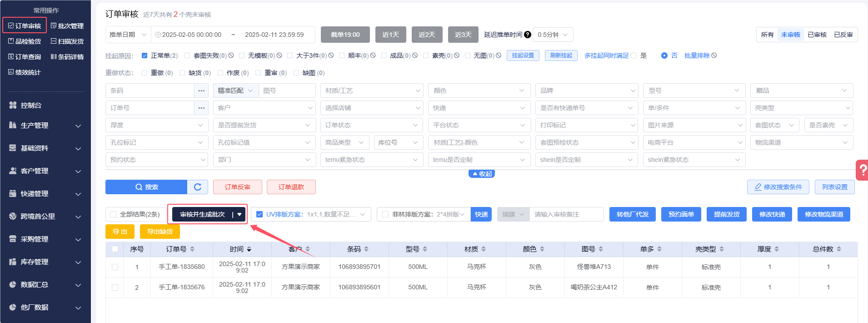868x323 pixels.
Task: Click the 订单退款 button
Action: coord(291,187)
